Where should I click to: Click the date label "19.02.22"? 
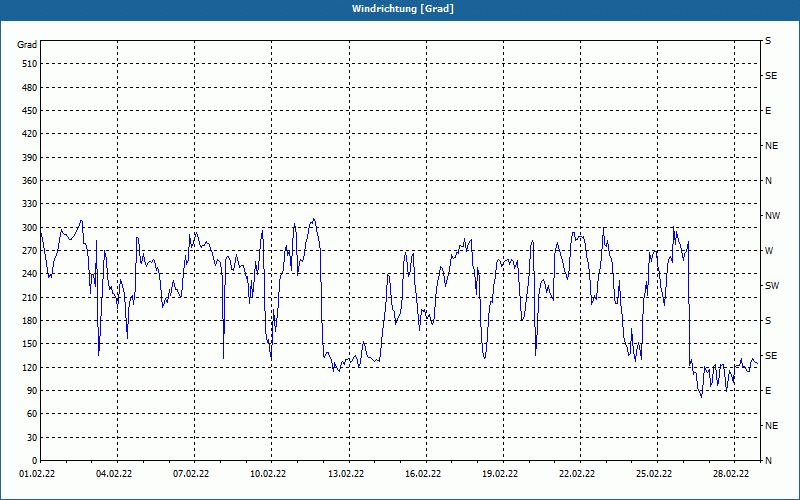pyautogui.click(x=500, y=474)
